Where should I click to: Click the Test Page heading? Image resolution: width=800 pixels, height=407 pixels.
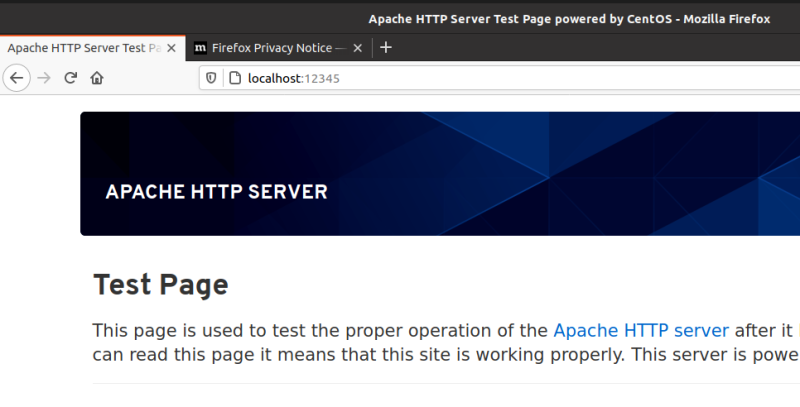point(160,286)
